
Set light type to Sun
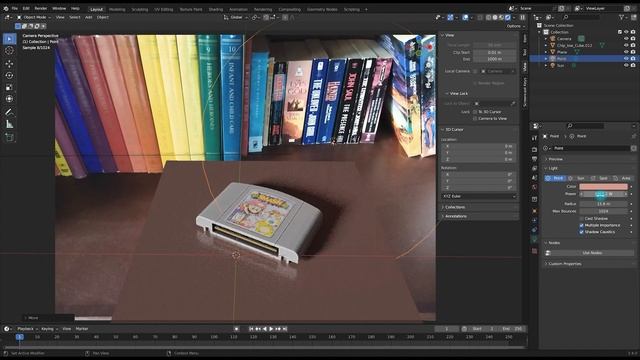pyautogui.click(x=577, y=178)
